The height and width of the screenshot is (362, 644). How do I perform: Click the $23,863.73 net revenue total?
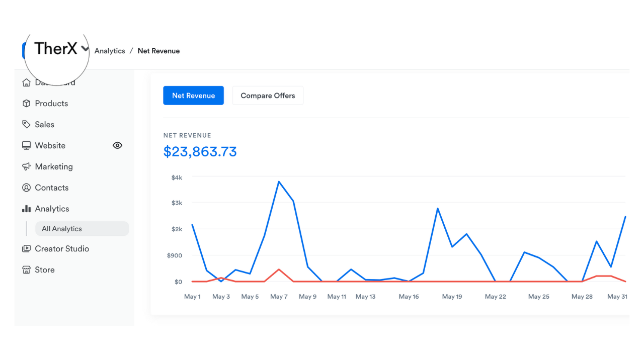(x=200, y=152)
